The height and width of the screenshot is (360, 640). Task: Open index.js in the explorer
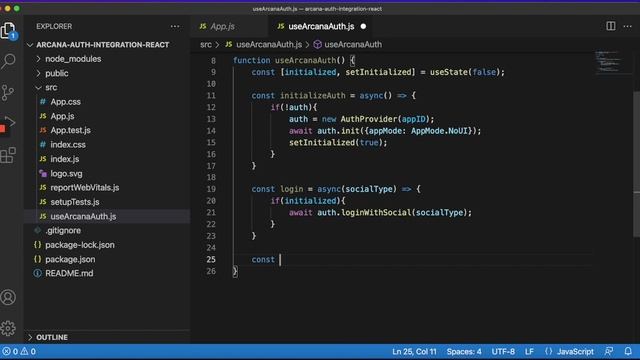click(64, 159)
